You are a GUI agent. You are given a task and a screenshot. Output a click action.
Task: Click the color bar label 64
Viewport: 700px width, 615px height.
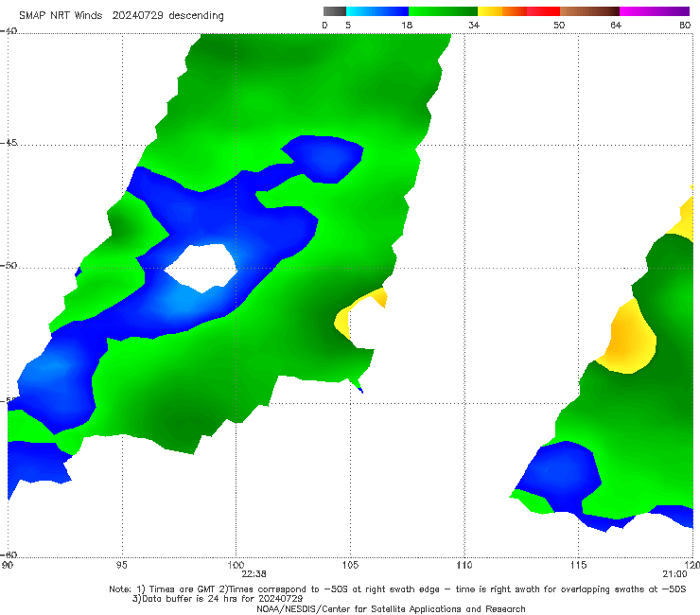[616, 25]
